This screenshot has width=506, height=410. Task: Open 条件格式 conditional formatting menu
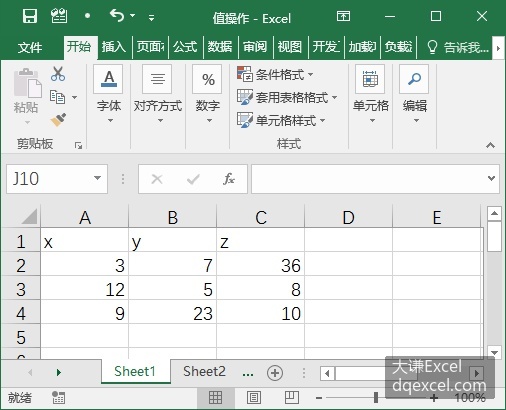[x=275, y=74]
